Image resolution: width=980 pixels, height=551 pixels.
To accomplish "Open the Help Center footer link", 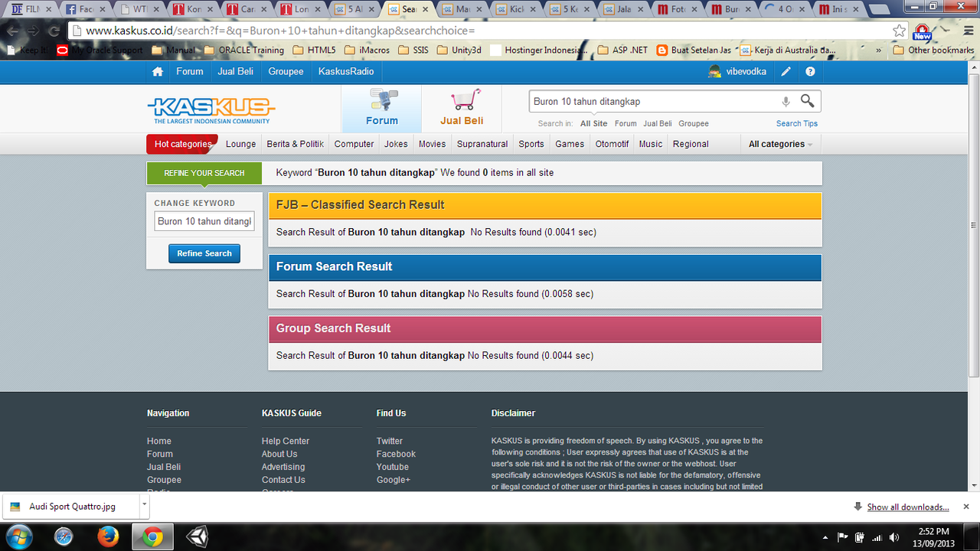I will click(x=285, y=441).
